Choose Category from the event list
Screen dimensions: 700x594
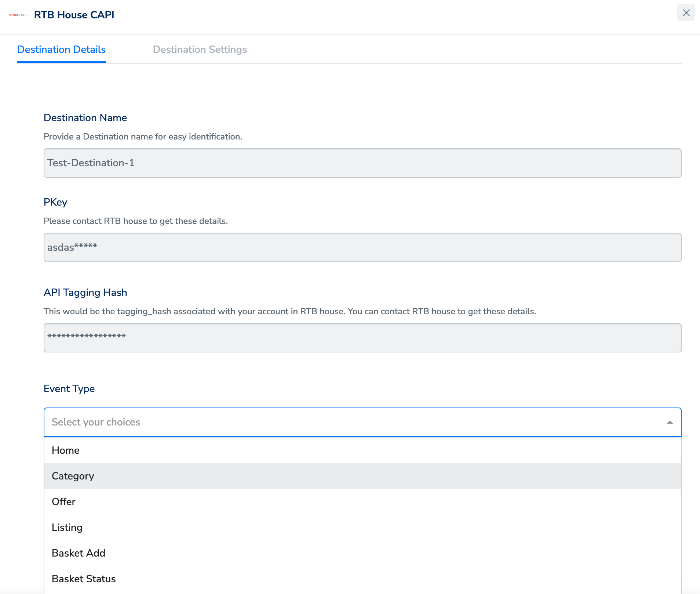click(x=73, y=476)
